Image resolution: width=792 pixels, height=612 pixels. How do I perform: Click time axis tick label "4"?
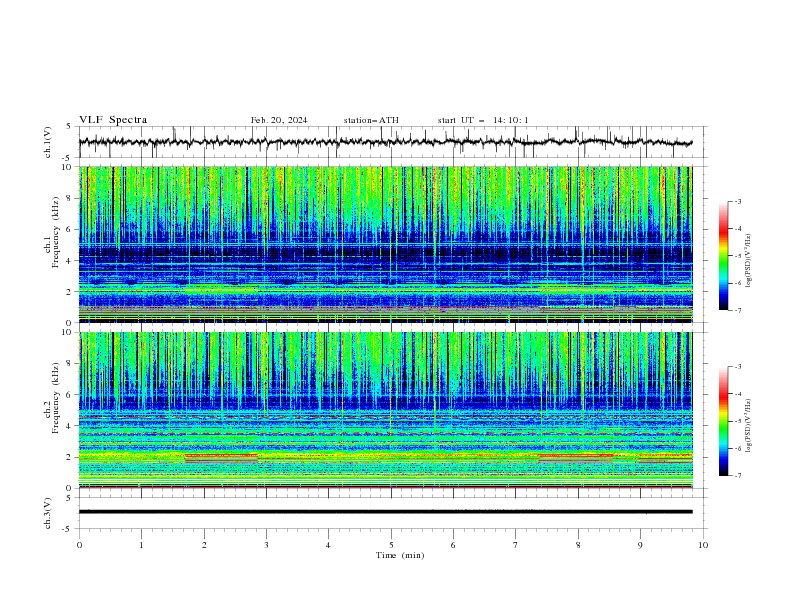tap(328, 545)
